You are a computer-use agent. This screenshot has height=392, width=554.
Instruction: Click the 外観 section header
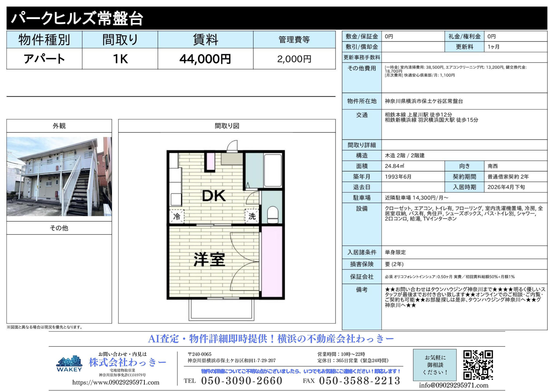59,126
